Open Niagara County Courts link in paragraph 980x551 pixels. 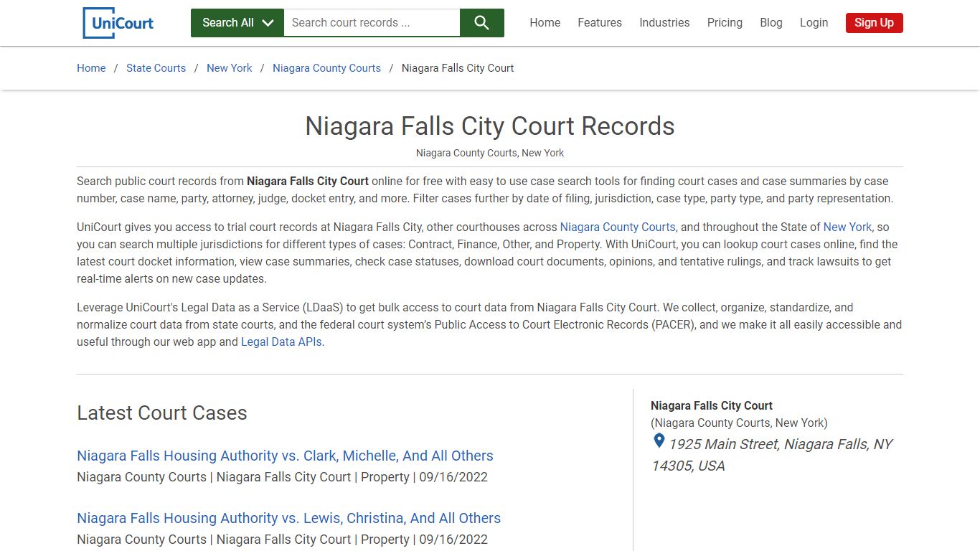(x=618, y=227)
